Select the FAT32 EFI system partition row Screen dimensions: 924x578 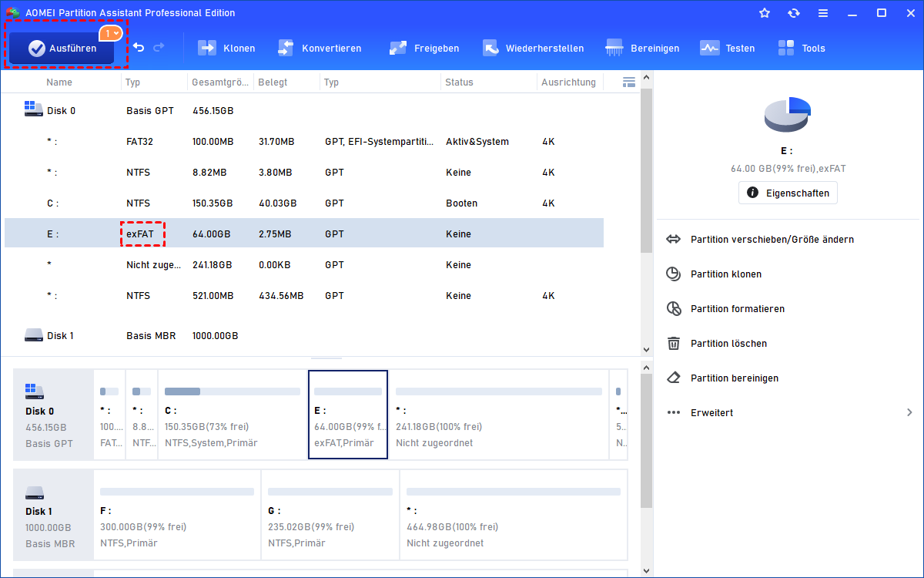[x=304, y=142]
